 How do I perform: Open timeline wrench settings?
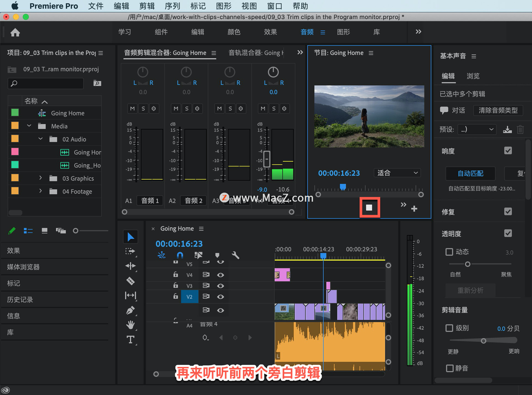tap(235, 255)
